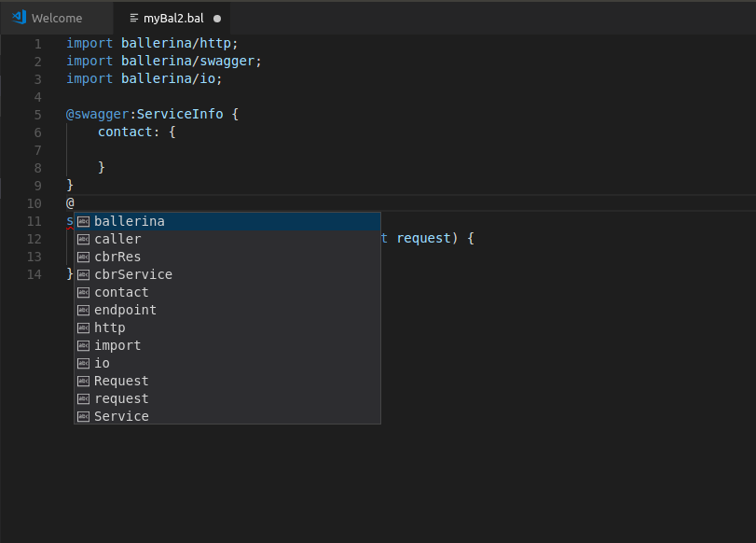The height and width of the screenshot is (543, 756).
Task: Click line number 14 in the gutter
Action: click(34, 274)
